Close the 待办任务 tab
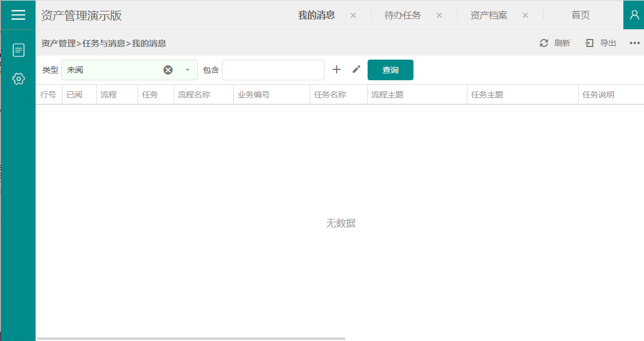This screenshot has width=644, height=341. click(439, 15)
